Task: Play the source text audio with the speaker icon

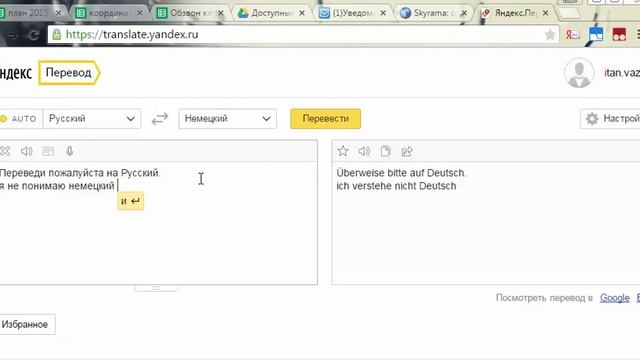Action: 27,151
